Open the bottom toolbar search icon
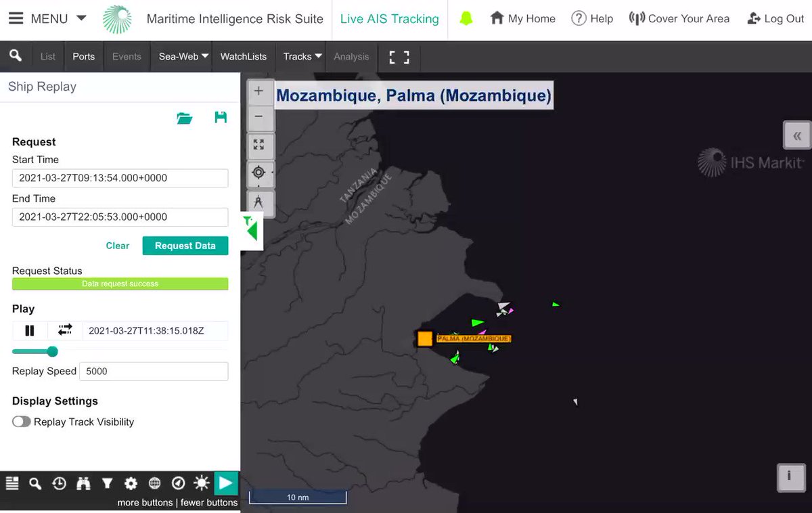 (x=35, y=483)
